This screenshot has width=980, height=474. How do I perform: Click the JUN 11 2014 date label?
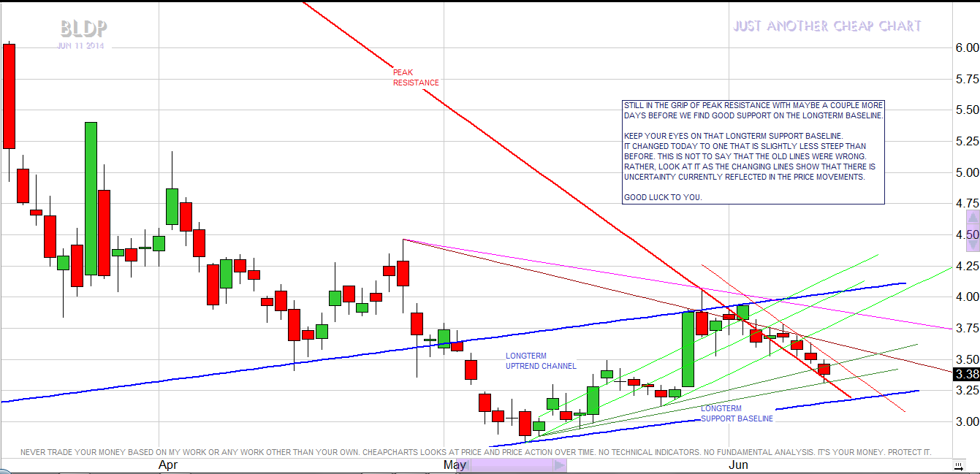point(80,46)
